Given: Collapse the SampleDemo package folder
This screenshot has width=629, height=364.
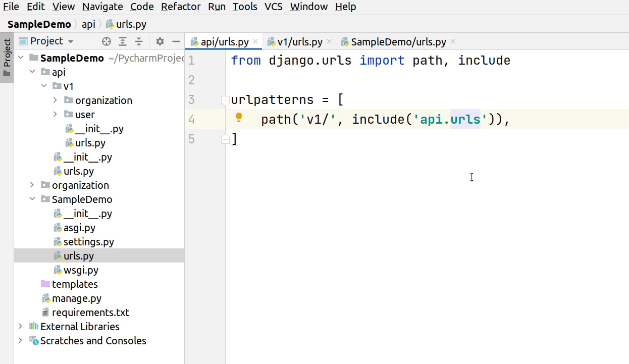Looking at the screenshot, I should [32, 199].
